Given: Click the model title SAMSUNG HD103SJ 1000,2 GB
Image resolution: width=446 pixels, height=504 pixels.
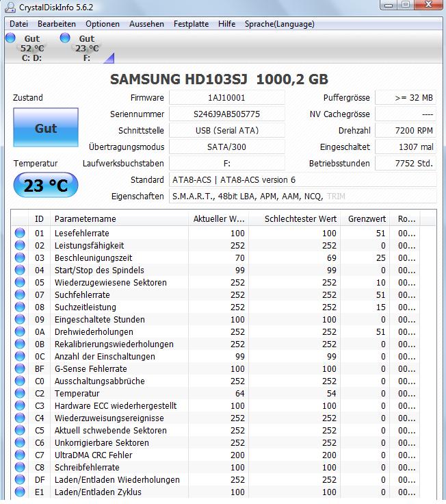Looking at the screenshot, I should (x=219, y=79).
